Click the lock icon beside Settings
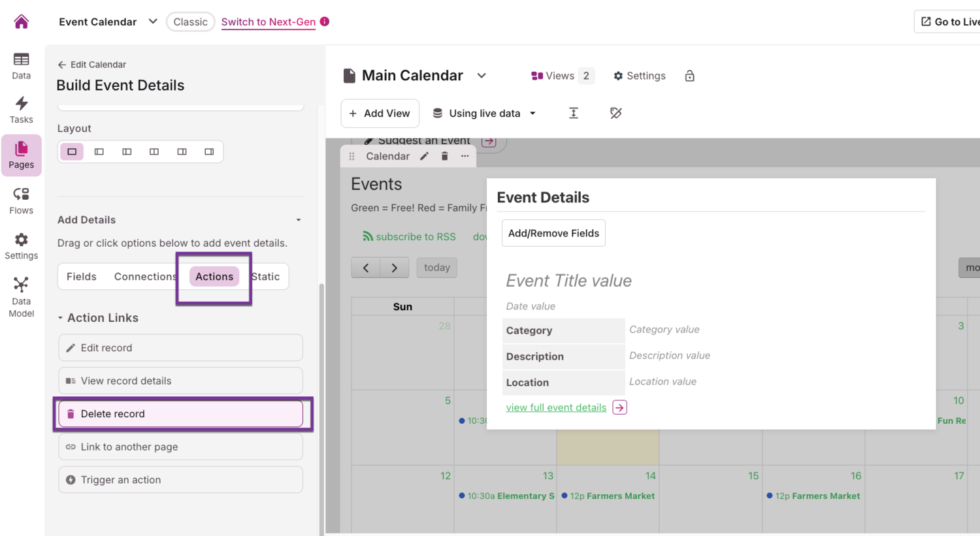Image resolution: width=980 pixels, height=536 pixels. point(689,76)
